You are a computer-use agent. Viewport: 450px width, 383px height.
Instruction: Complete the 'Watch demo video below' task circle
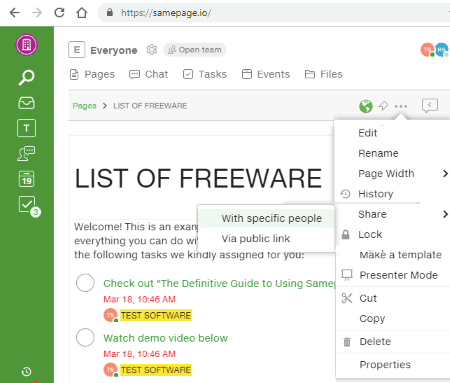click(x=85, y=337)
